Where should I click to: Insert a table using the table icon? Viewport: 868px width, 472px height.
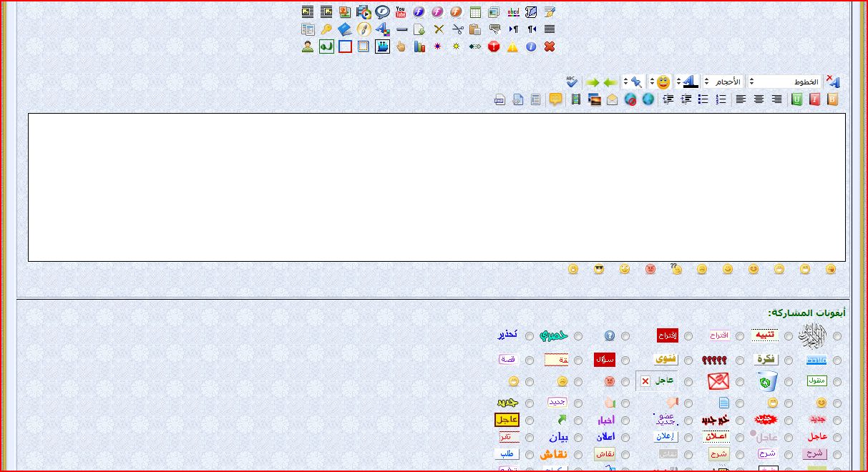tap(476, 12)
